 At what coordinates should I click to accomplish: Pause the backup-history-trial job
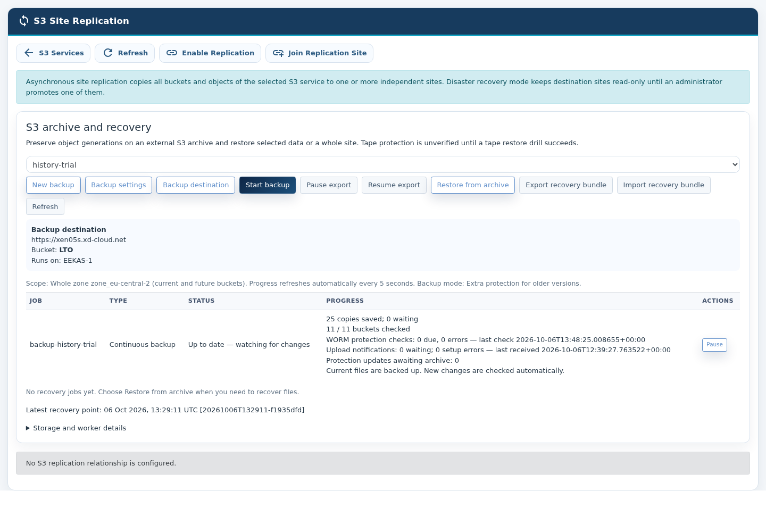tap(714, 345)
